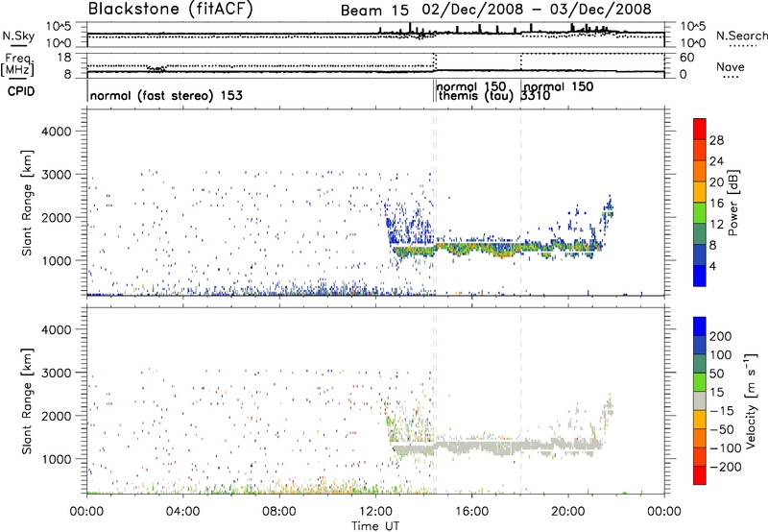Click the '3000' tick on velocity panel axis
Image resolution: width=768 pixels, height=532 pixels.
point(56,373)
